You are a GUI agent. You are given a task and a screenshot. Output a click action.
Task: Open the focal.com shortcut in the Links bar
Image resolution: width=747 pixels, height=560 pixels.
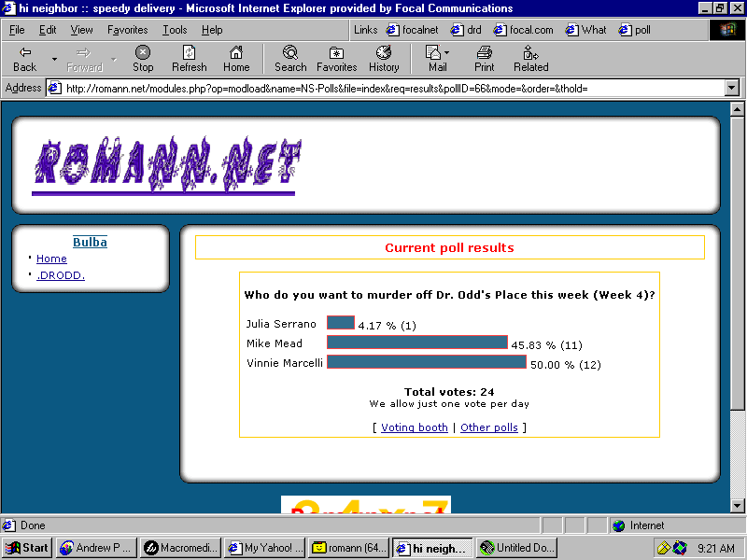(x=523, y=30)
